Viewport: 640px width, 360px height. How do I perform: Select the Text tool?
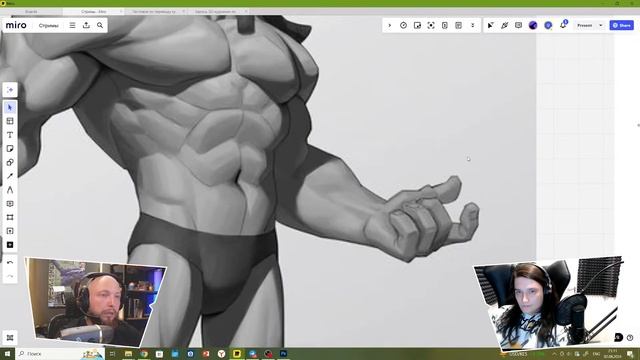tap(10, 135)
